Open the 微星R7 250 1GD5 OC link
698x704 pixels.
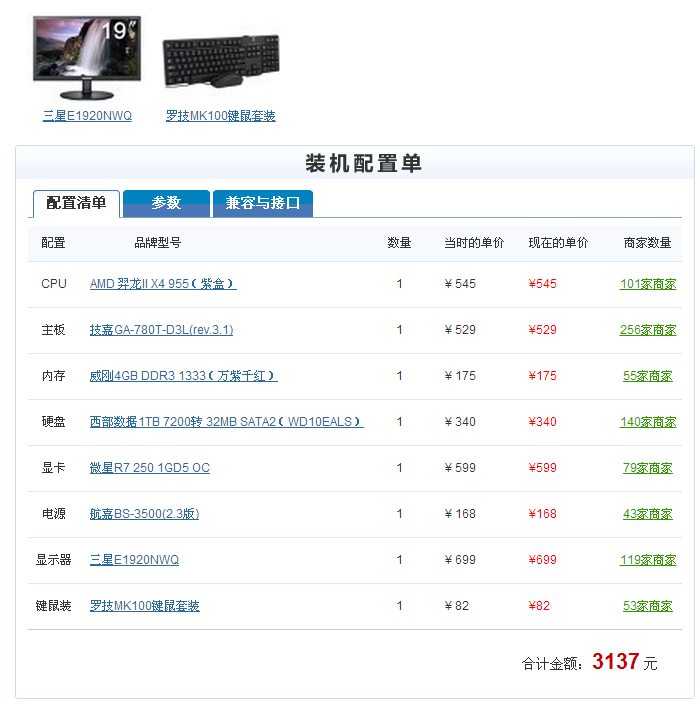[149, 468]
